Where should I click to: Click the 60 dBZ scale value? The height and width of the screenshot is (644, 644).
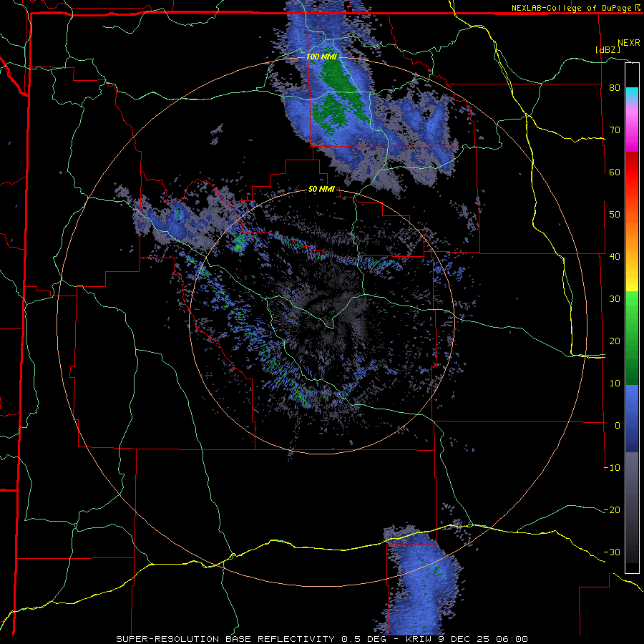[615, 172]
